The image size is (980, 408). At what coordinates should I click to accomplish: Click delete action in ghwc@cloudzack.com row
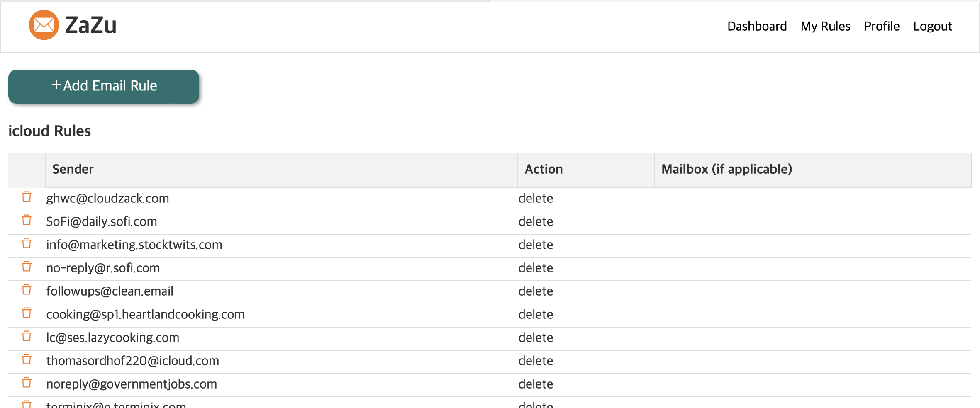[536, 198]
